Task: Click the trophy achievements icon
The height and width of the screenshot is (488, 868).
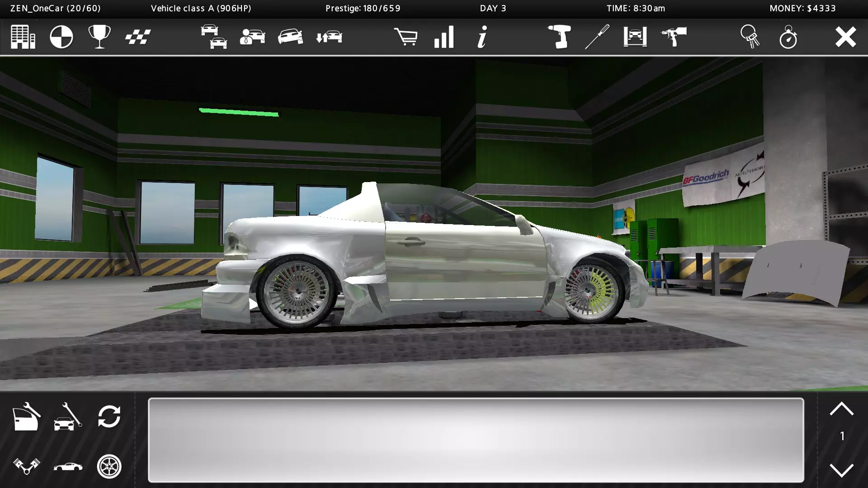Action: pyautogui.click(x=99, y=37)
